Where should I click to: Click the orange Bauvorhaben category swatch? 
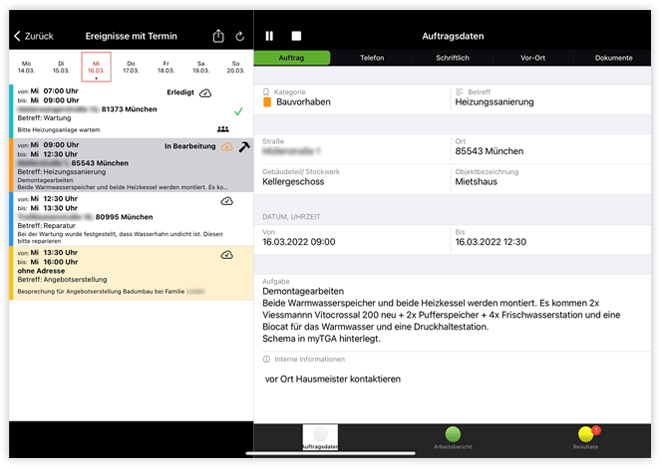tap(267, 102)
